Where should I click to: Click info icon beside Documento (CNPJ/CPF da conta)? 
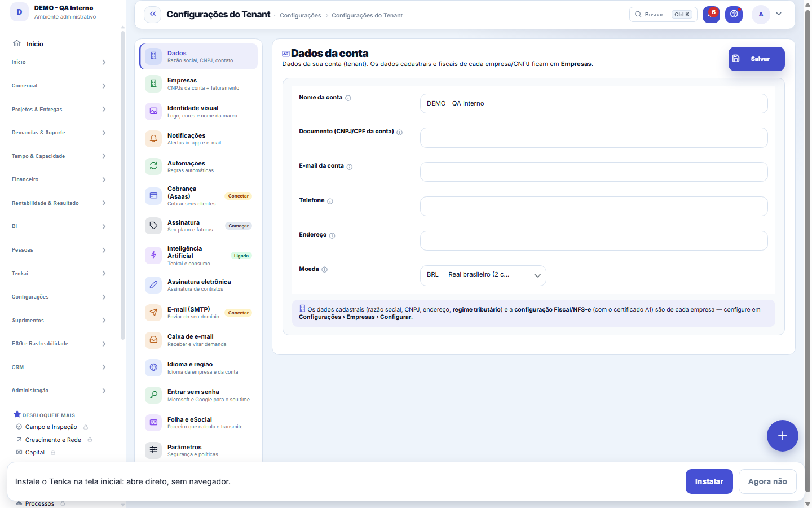(399, 133)
